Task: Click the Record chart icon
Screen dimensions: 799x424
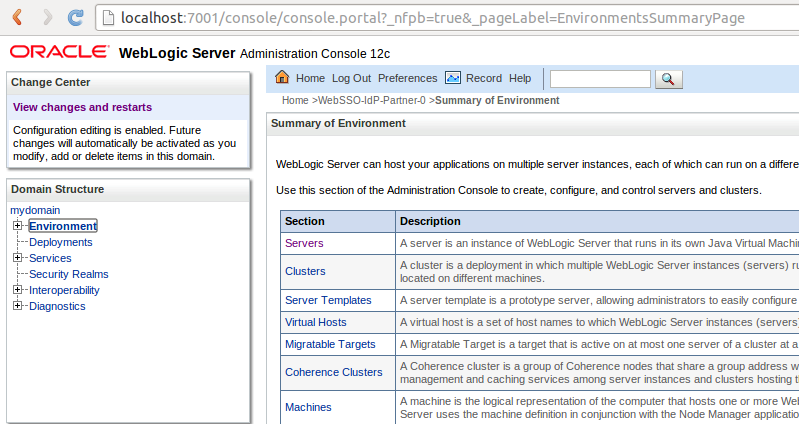Action: coord(452,78)
